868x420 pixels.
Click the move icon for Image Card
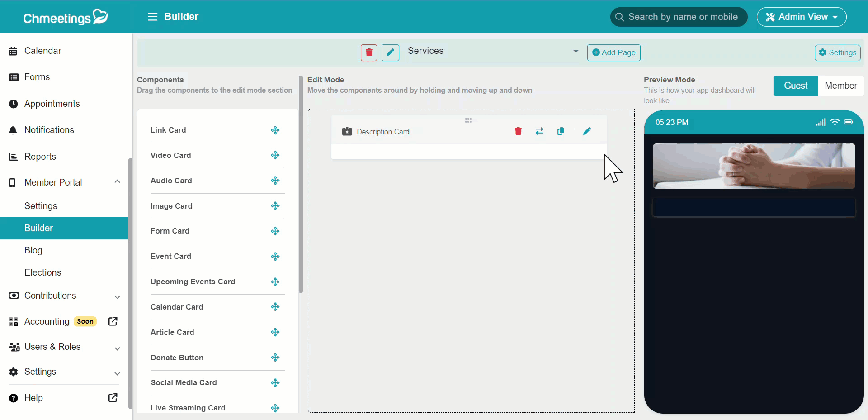click(x=275, y=206)
